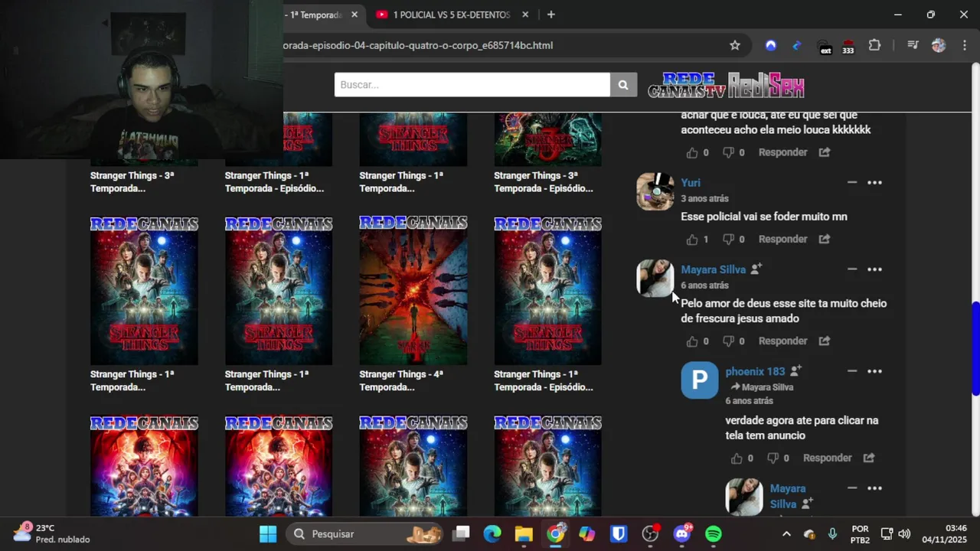Reply to Yuri's comment
The height and width of the screenshot is (551, 980).
coord(782,240)
